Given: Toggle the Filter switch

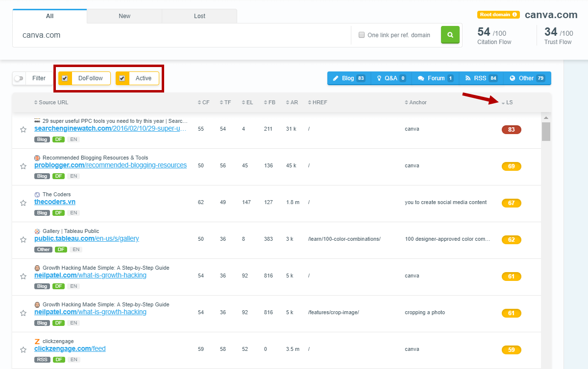Looking at the screenshot, I should coord(19,78).
